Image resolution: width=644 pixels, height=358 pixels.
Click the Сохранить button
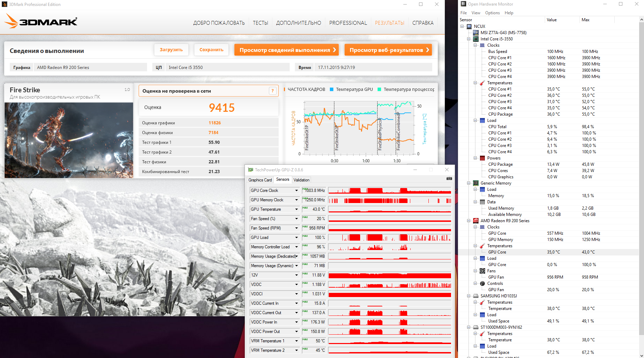coord(211,50)
